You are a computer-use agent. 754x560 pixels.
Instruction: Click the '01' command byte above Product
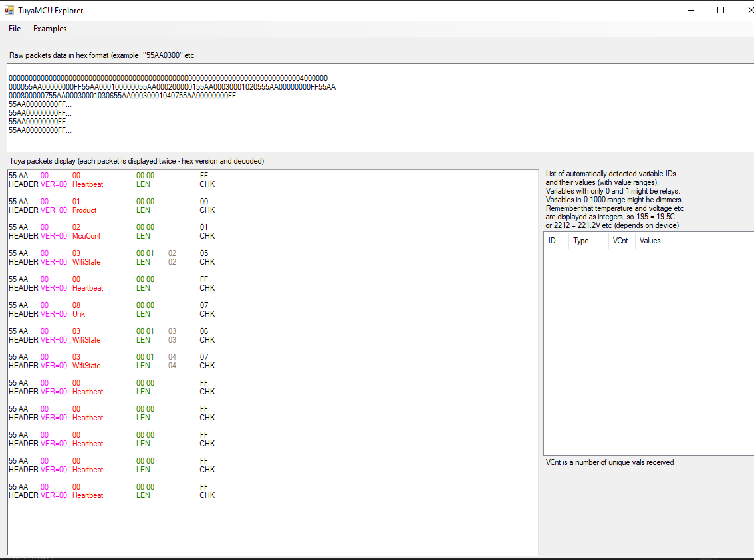(76, 201)
